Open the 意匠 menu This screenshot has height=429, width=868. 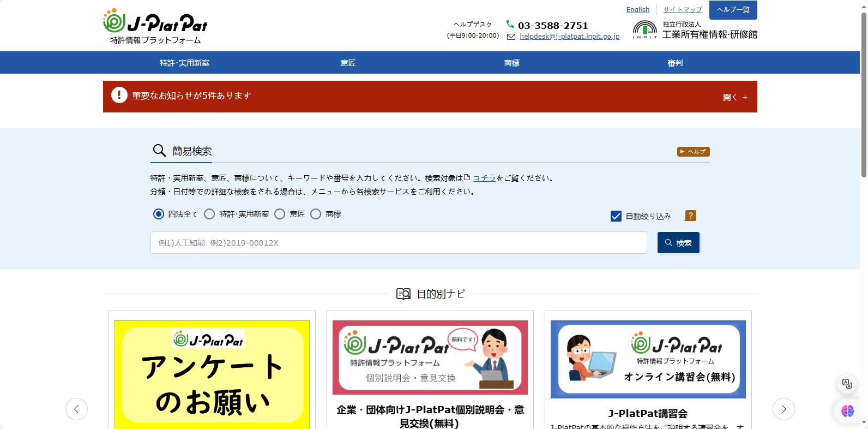[348, 63]
